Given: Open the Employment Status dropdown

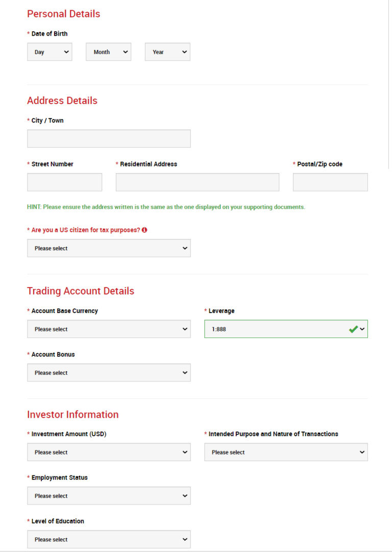Looking at the screenshot, I should [109, 496].
